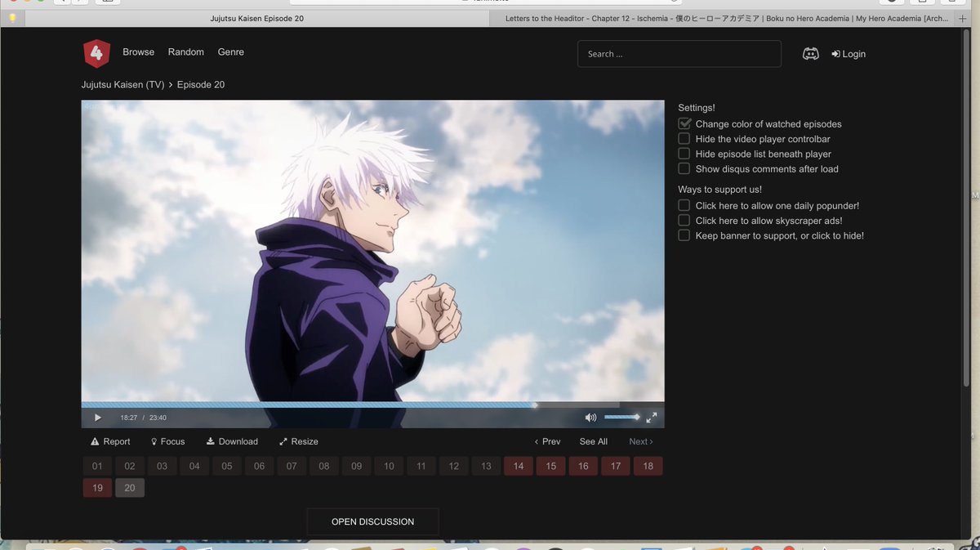
Task: Switch to Letters to the Headitor tab
Action: pos(723,18)
